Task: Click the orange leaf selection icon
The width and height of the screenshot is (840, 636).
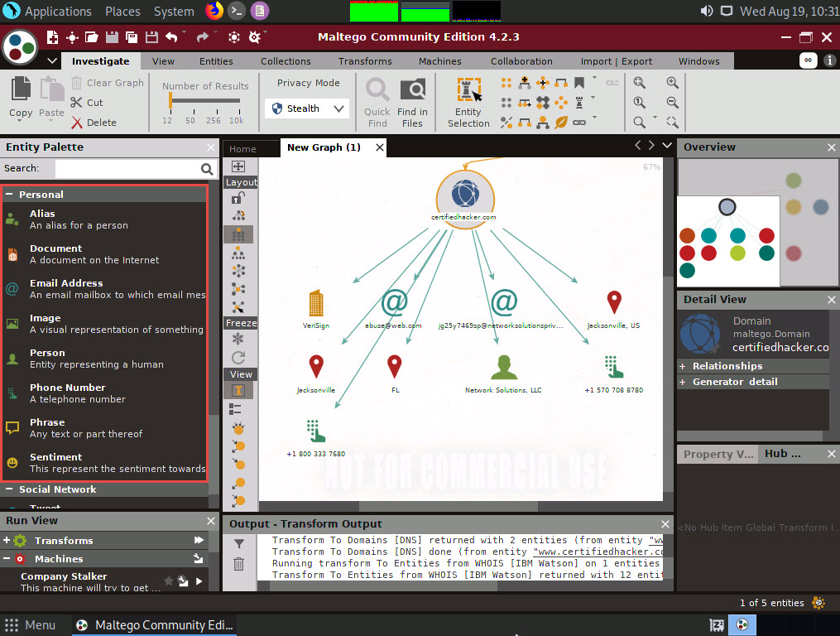Action: [x=561, y=123]
